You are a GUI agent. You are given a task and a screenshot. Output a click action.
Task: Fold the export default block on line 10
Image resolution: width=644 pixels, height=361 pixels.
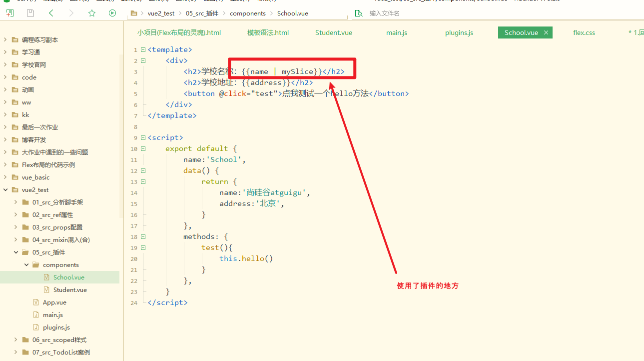coord(143,149)
